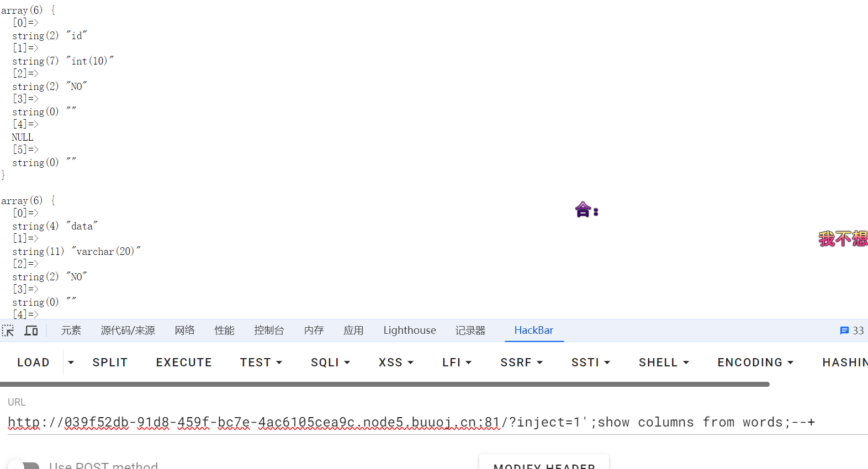The width and height of the screenshot is (868, 469).
Task: Open the console messages count icon
Action: click(x=851, y=331)
